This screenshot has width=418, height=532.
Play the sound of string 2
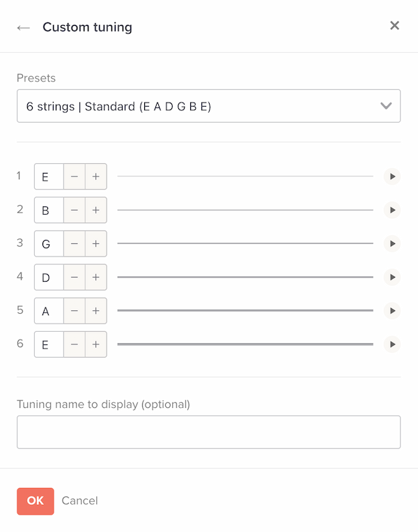[x=392, y=210]
